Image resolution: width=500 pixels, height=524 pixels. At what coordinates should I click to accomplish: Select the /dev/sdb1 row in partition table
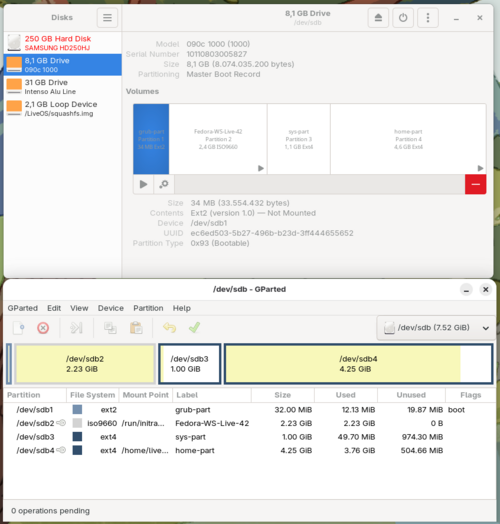click(x=249, y=410)
